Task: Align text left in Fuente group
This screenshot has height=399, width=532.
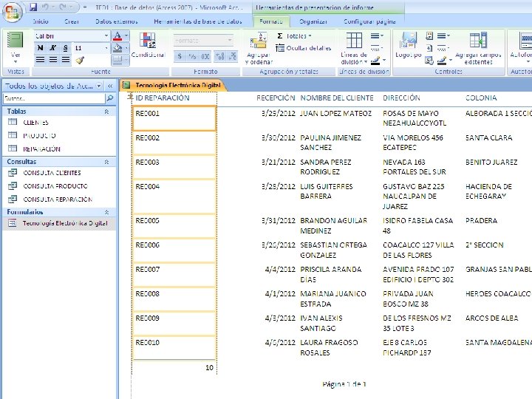Action: 40,60
